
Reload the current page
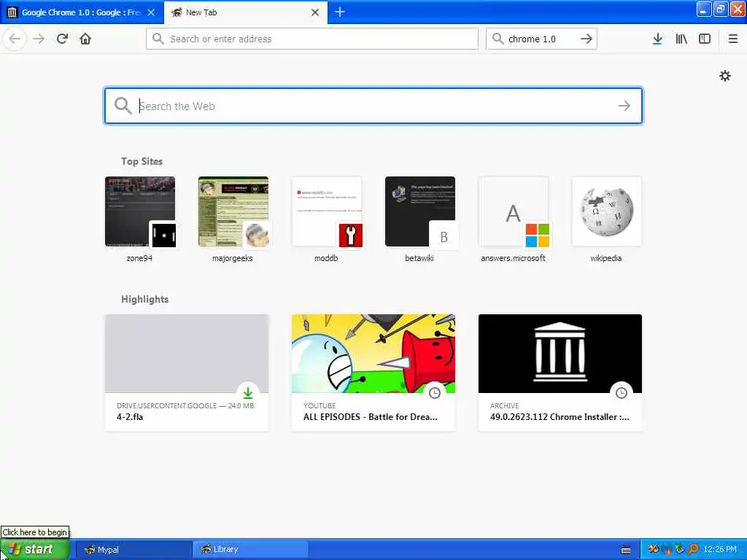pos(62,39)
